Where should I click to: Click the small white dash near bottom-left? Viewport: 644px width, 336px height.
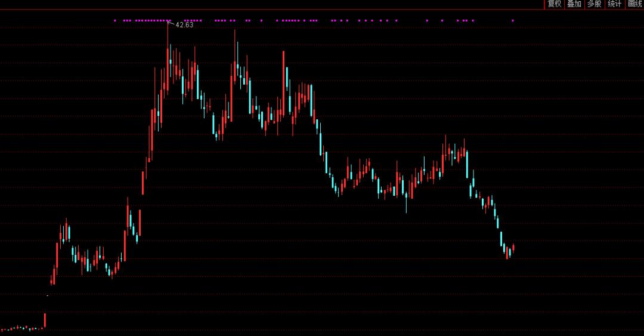coord(48,295)
